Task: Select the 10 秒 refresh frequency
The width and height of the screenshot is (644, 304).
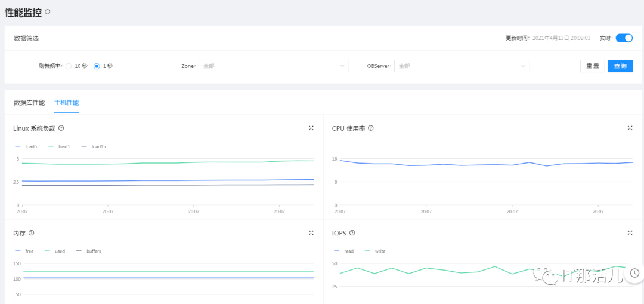Action: (69, 66)
